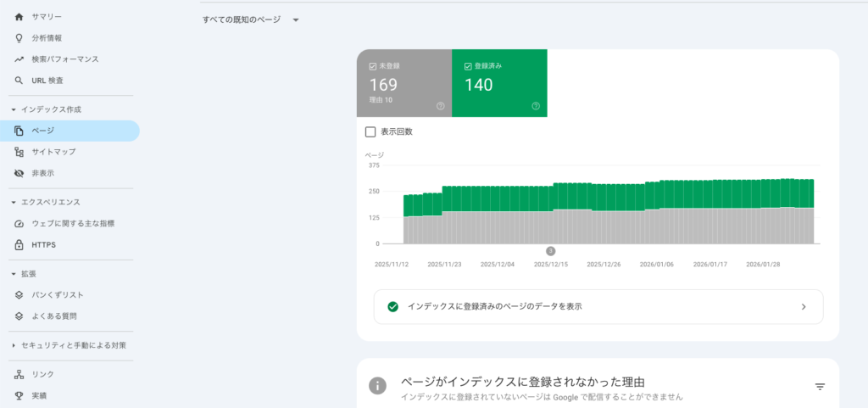Collapse the インデックス作成 section
The height and width of the screenshot is (408, 868).
pos(14,109)
